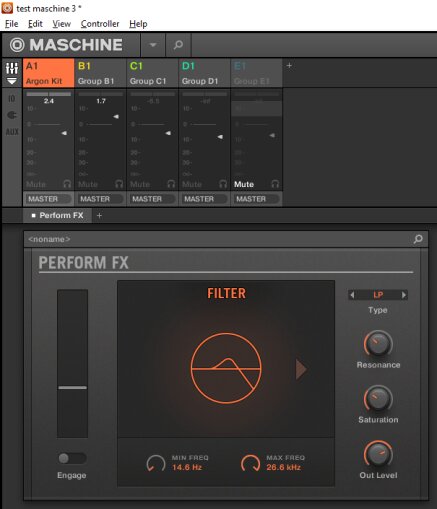This screenshot has width=437, height=509.
Task: Open B1 MASTER output dropdown
Action: pos(101,199)
